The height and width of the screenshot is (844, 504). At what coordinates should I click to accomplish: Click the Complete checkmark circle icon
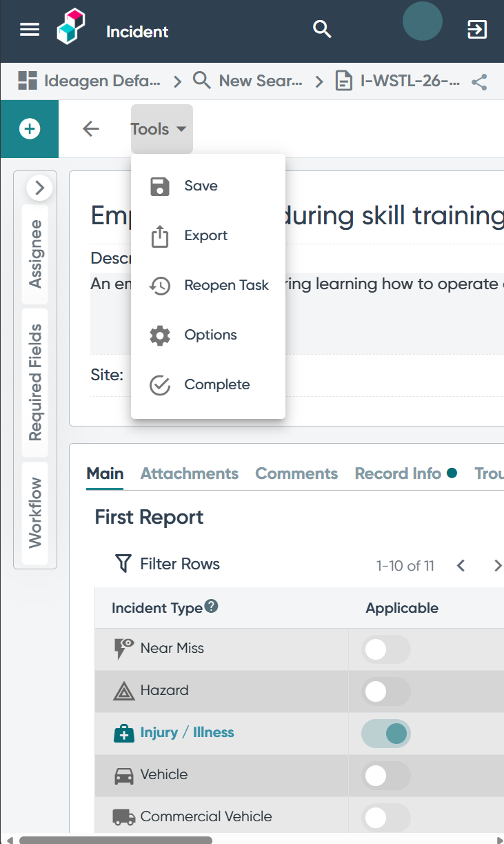point(160,385)
